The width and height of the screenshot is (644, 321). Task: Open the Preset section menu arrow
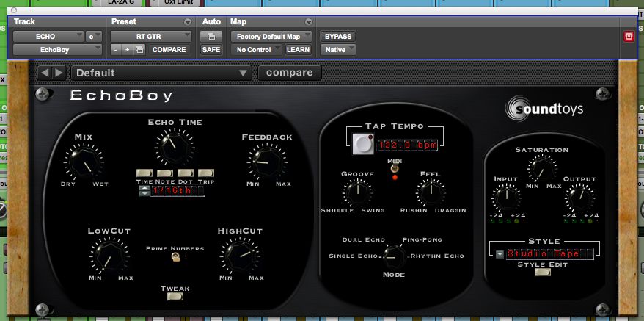point(187,22)
